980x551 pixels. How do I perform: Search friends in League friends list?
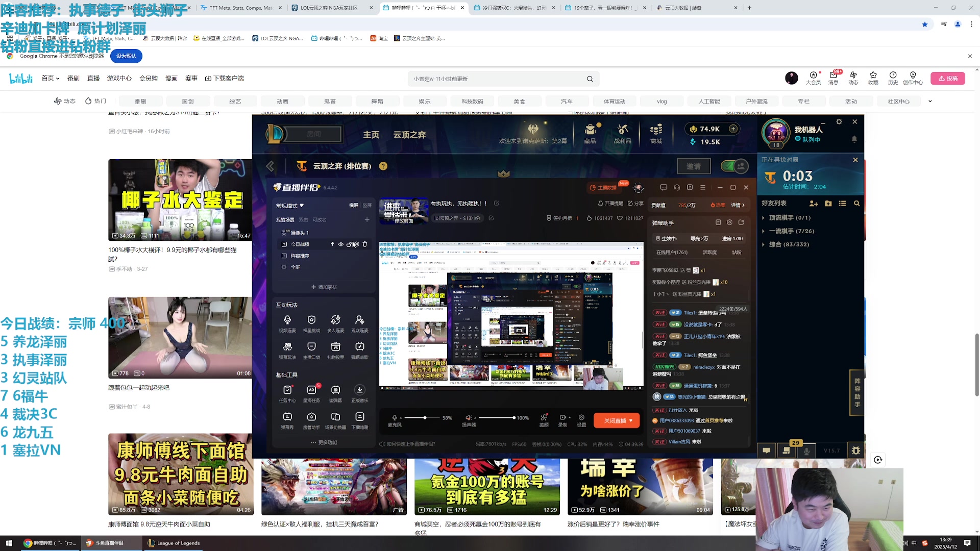(856, 204)
